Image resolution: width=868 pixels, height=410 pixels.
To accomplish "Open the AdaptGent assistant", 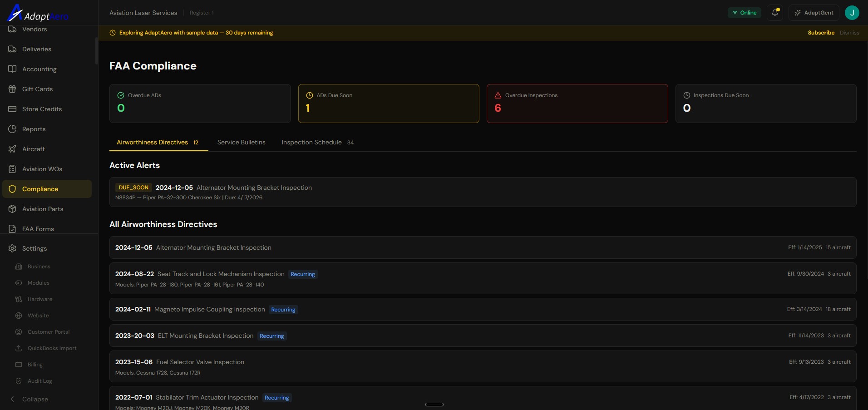I will click(814, 13).
